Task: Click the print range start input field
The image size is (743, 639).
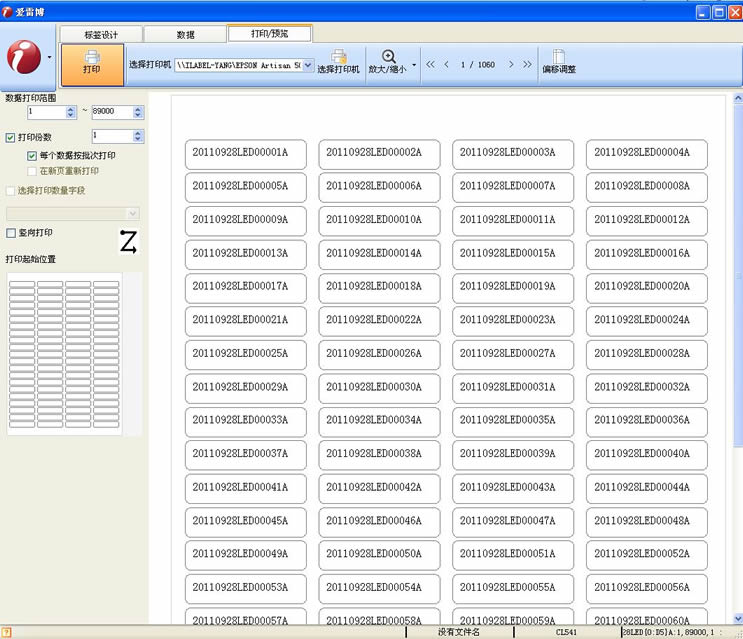Action: [46, 112]
